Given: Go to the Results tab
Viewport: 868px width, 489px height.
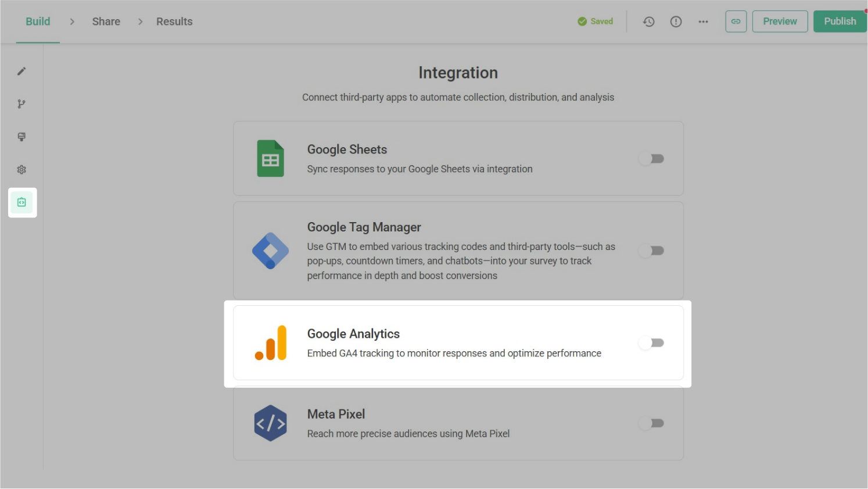Looking at the screenshot, I should [x=174, y=22].
